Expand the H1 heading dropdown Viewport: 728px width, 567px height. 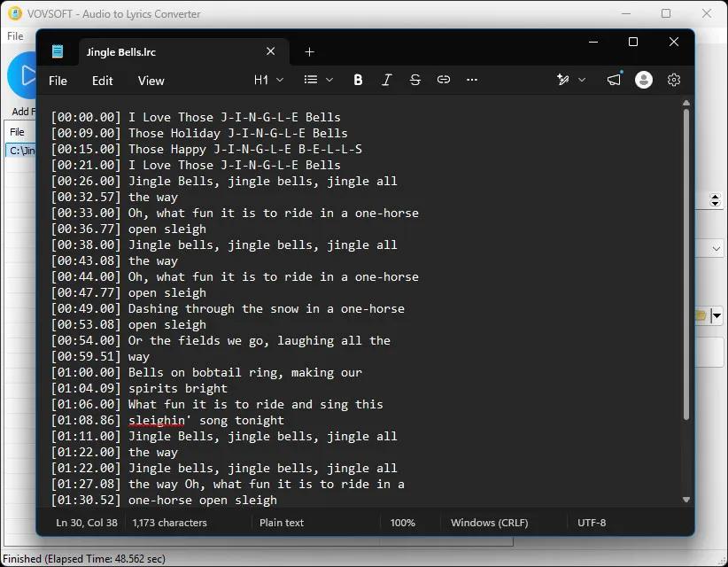[268, 80]
